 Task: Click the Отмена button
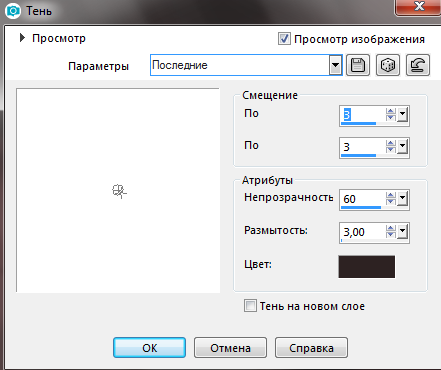click(x=230, y=348)
